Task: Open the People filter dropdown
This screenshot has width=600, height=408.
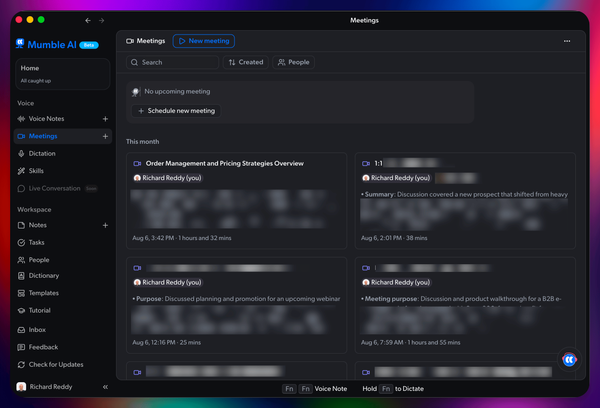Action: pos(293,62)
